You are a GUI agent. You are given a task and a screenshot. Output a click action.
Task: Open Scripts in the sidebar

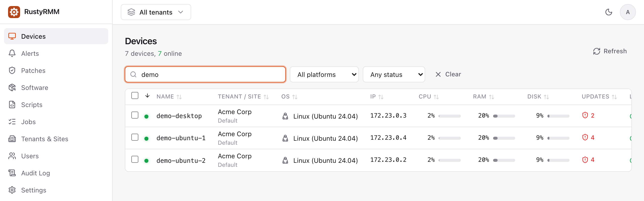[x=56, y=105]
